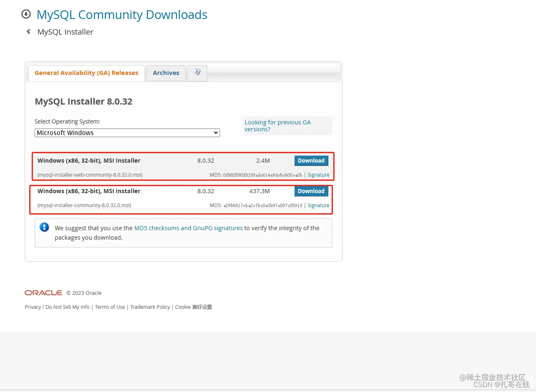
Task: Open MD5 checksums and GnuPG signatures link
Action: 188,228
